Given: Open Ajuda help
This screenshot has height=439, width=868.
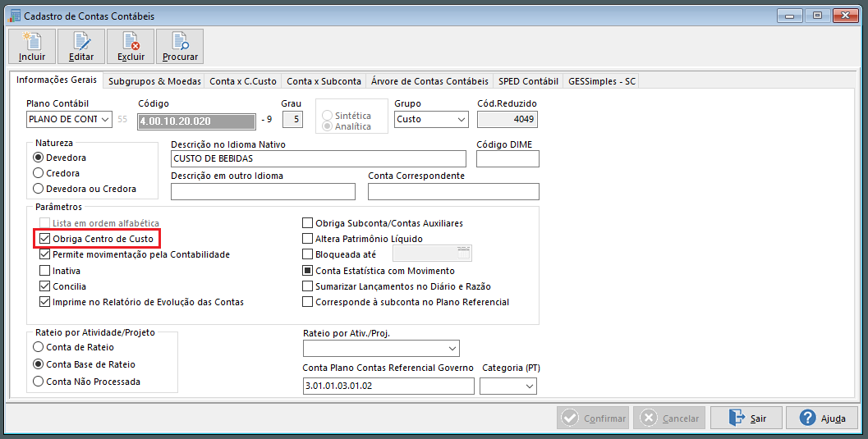Looking at the screenshot, I should [x=822, y=418].
